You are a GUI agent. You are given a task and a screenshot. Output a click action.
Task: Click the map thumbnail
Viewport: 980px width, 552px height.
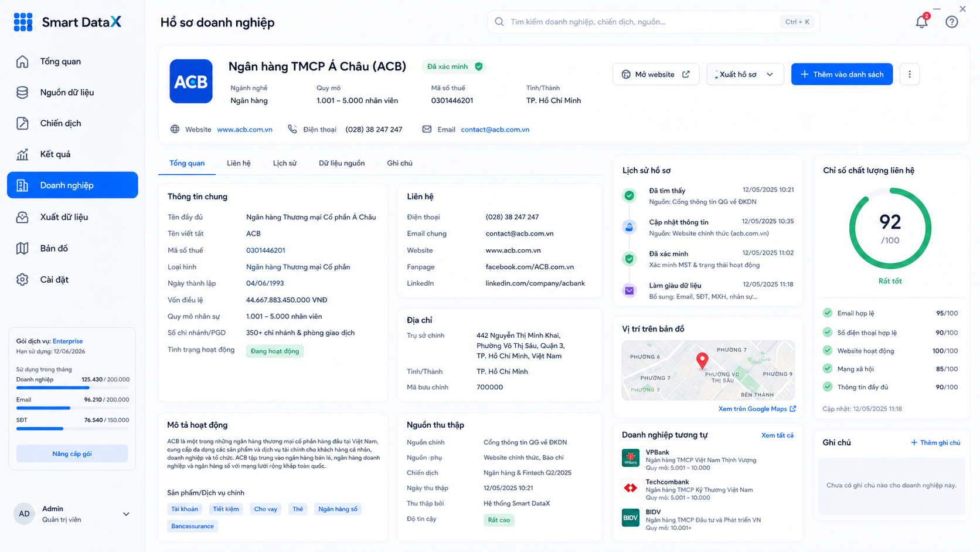click(x=708, y=370)
